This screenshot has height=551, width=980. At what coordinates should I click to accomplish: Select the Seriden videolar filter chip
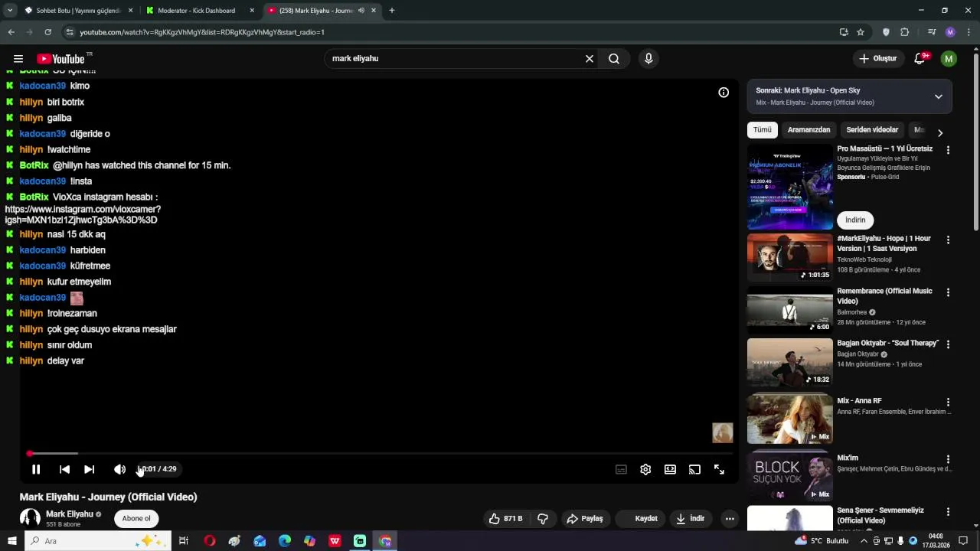click(x=872, y=130)
